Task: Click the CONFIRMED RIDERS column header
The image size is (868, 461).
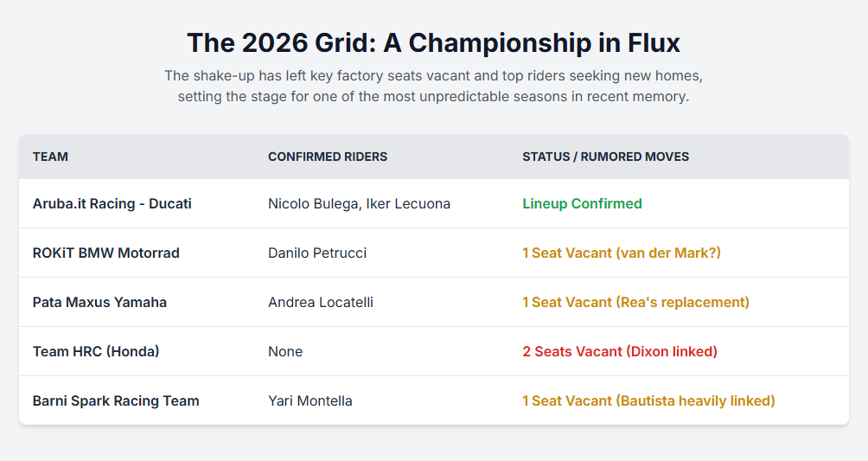Action: (x=328, y=157)
